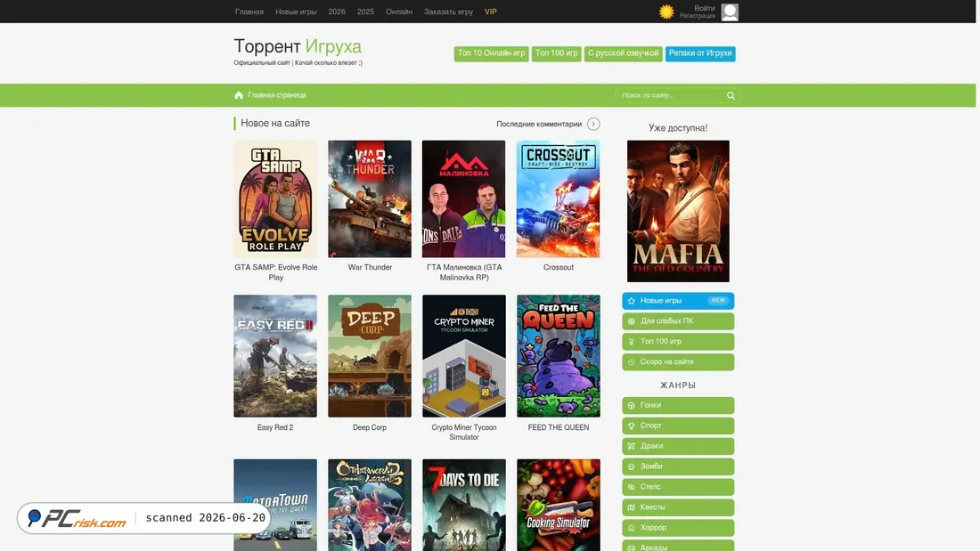Open Easy Red 2 game cover
980x551 pixels.
pyautogui.click(x=275, y=356)
